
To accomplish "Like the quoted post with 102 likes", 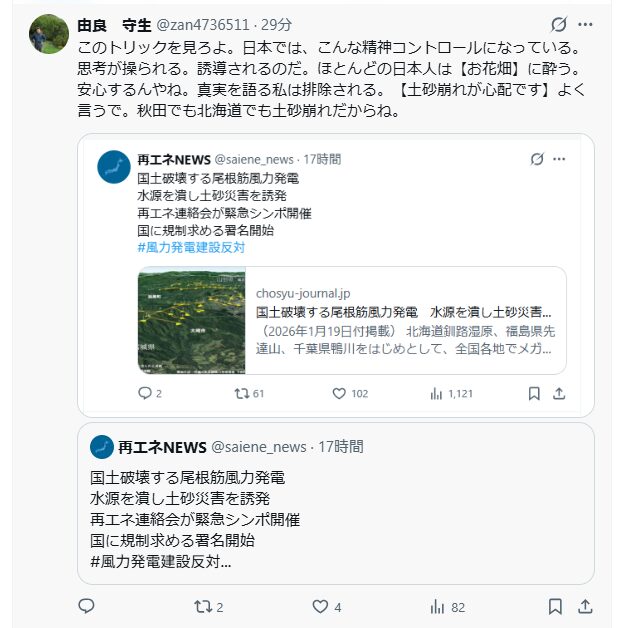I will [x=340, y=394].
